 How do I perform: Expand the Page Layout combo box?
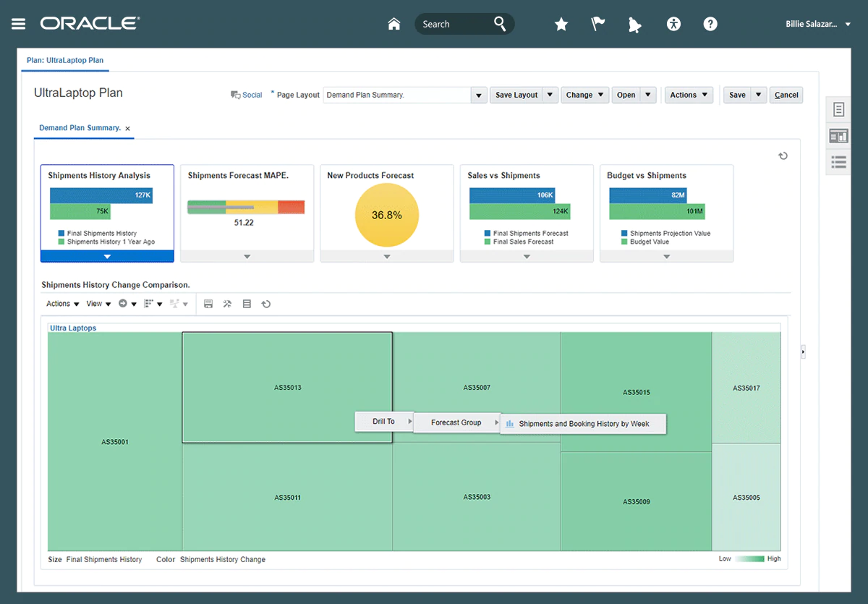coord(478,95)
